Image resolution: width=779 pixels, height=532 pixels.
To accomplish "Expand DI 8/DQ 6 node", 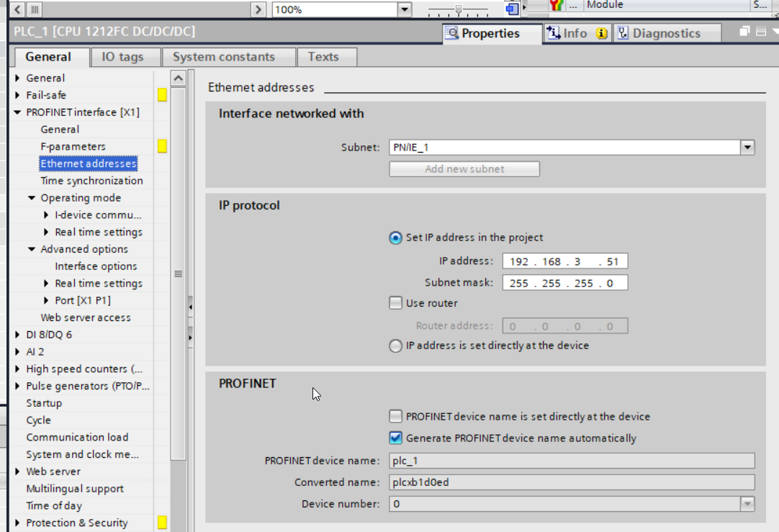I will pos(18,335).
